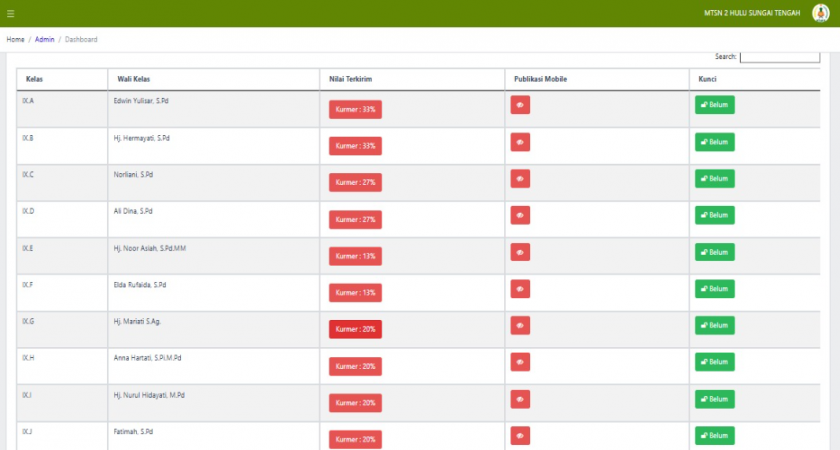The height and width of the screenshot is (450, 840).
Task: Click eye icon in Ali Dina row
Action: [x=520, y=215]
